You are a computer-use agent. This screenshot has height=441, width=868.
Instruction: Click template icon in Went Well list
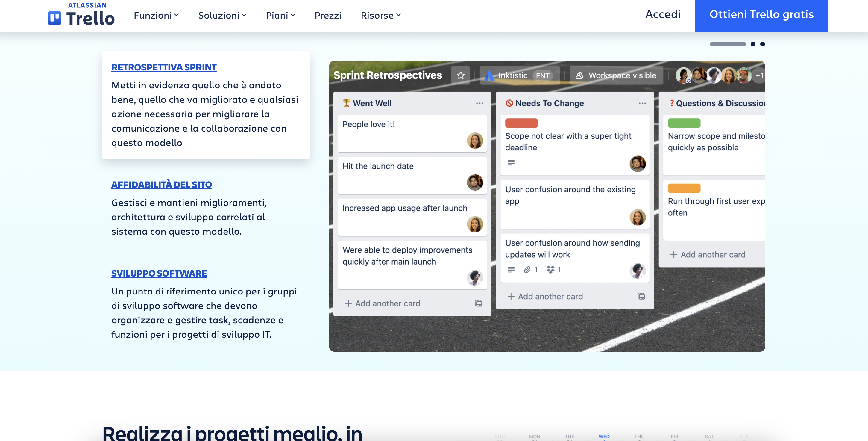point(479,303)
